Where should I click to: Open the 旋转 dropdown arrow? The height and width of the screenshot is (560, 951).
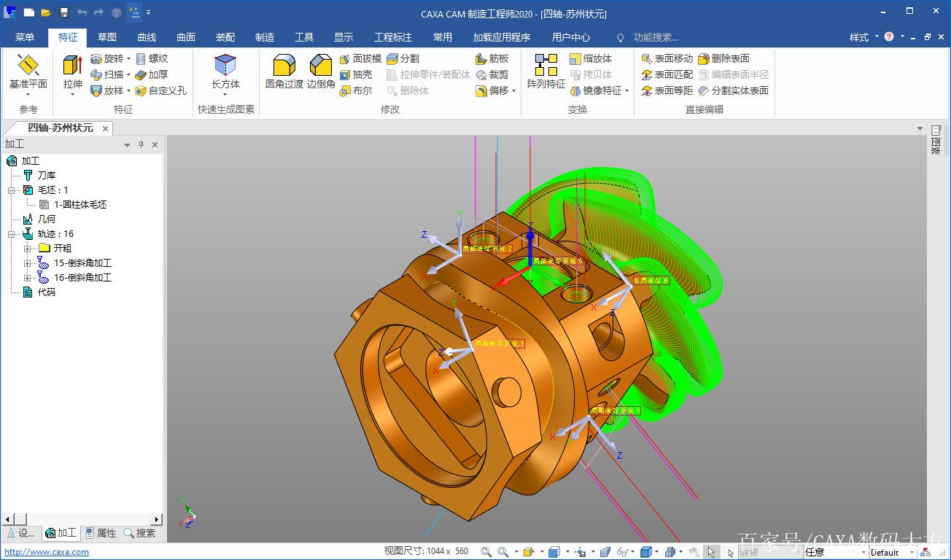click(128, 58)
